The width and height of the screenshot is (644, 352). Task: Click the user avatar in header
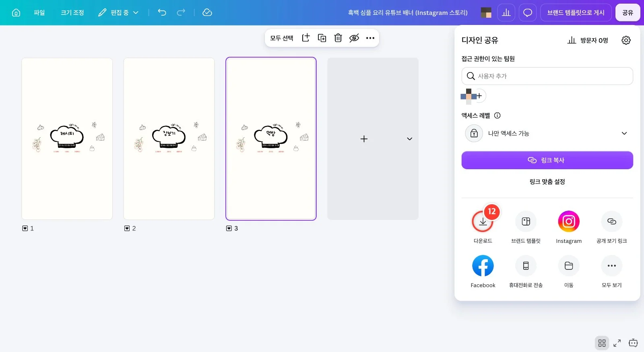pyautogui.click(x=486, y=12)
